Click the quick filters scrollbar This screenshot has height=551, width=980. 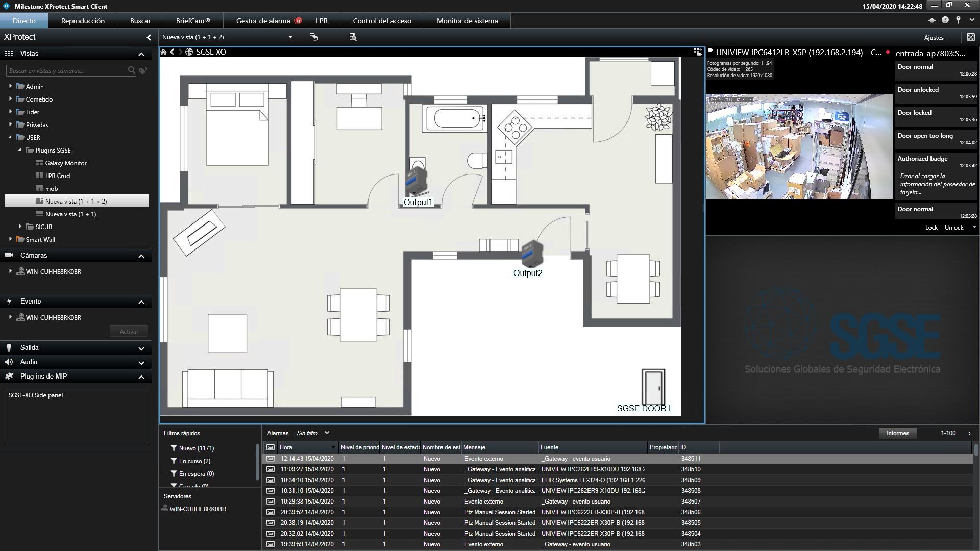[257, 462]
